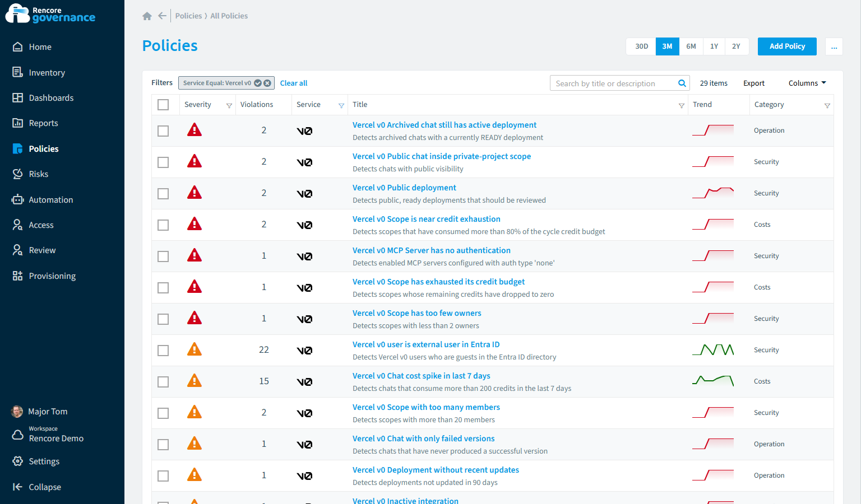Click the checkmark on the Service filter chip

258,83
